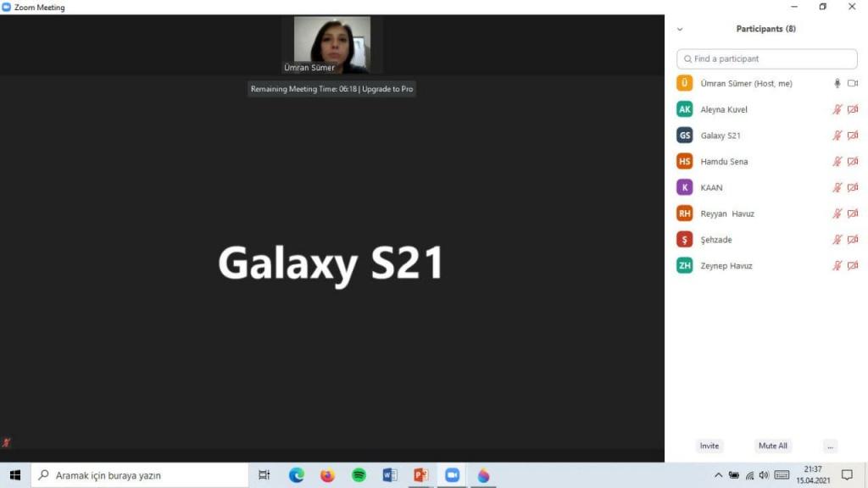Viewport: 868px width, 488px height.
Task: Open Firefox from the taskbar
Action: [x=327, y=475]
